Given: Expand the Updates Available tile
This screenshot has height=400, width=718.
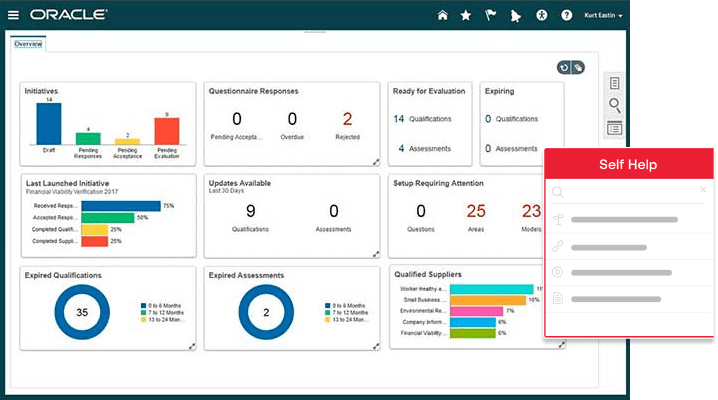Looking at the screenshot, I should pyautogui.click(x=376, y=254).
